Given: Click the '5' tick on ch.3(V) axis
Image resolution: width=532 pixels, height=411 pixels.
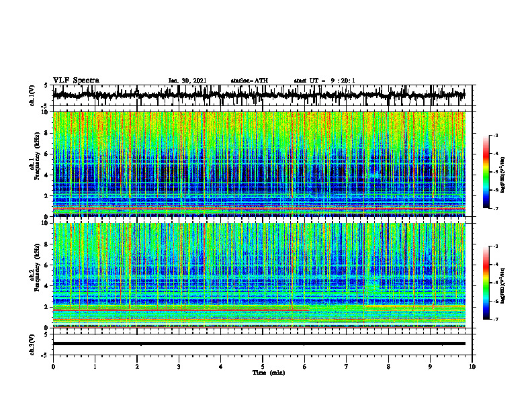Looking at the screenshot, I should [x=46, y=334].
